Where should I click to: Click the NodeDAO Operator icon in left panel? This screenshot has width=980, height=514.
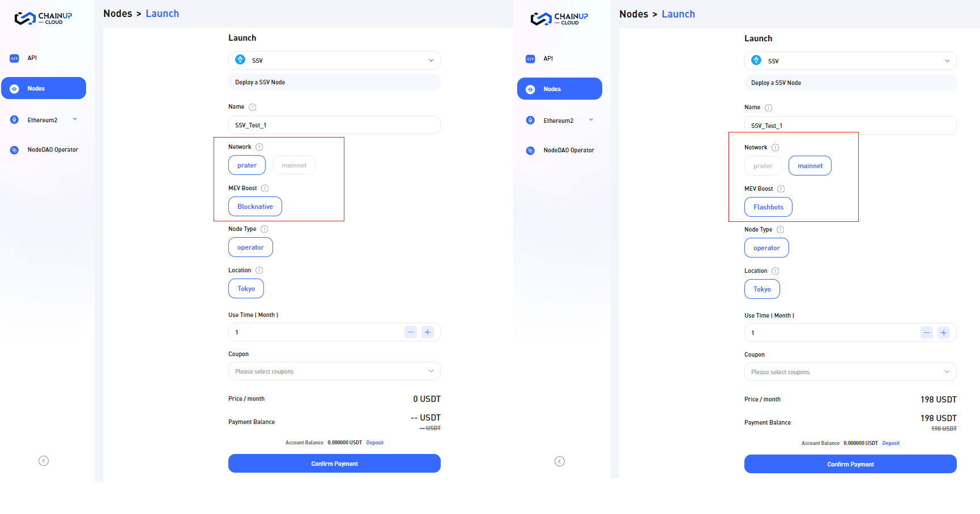coord(15,150)
